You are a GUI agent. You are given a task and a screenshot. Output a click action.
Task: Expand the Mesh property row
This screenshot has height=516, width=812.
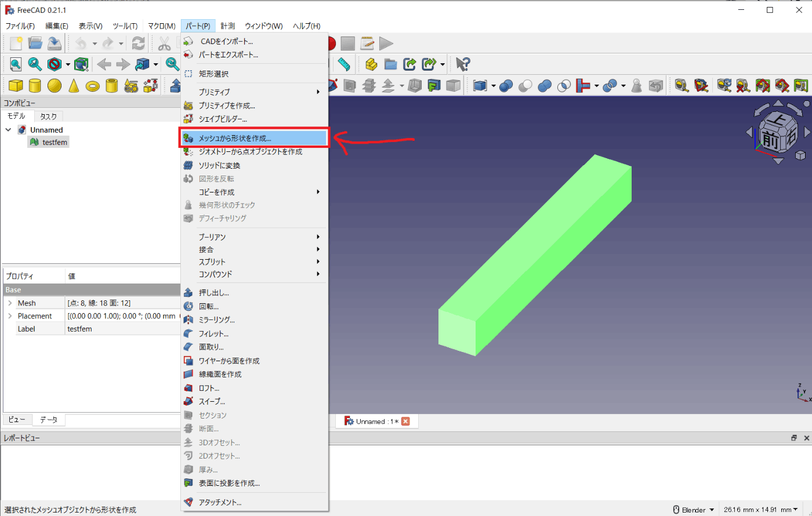pyautogui.click(x=9, y=303)
